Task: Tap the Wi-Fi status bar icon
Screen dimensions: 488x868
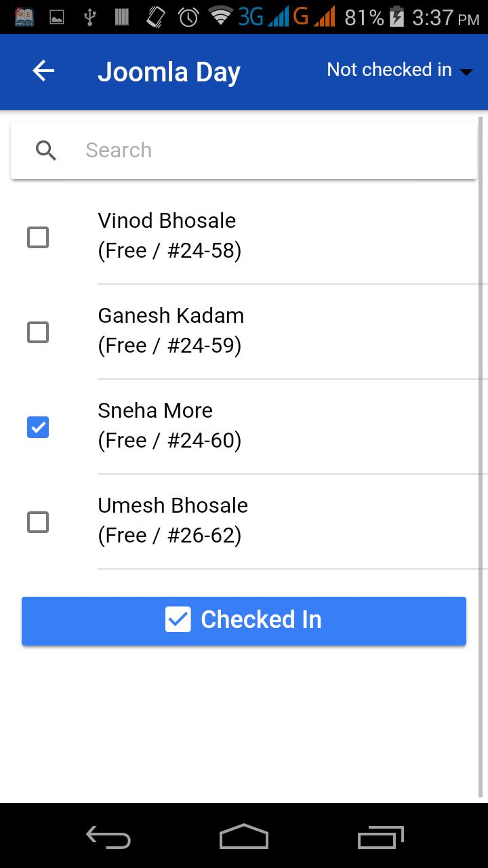Action: [221, 15]
